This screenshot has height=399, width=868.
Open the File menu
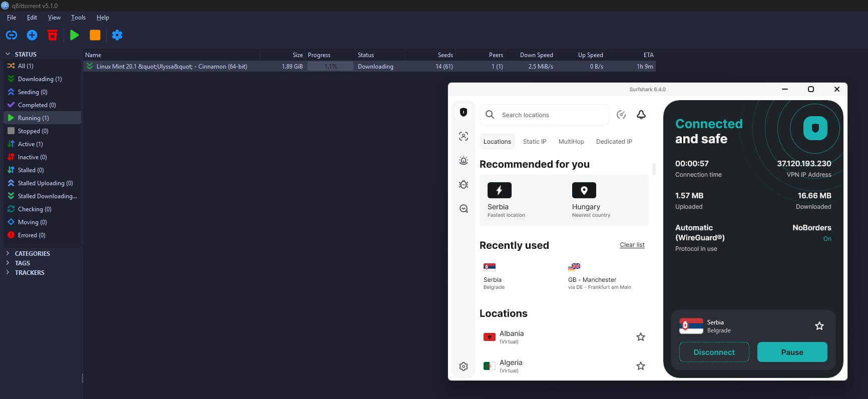12,18
